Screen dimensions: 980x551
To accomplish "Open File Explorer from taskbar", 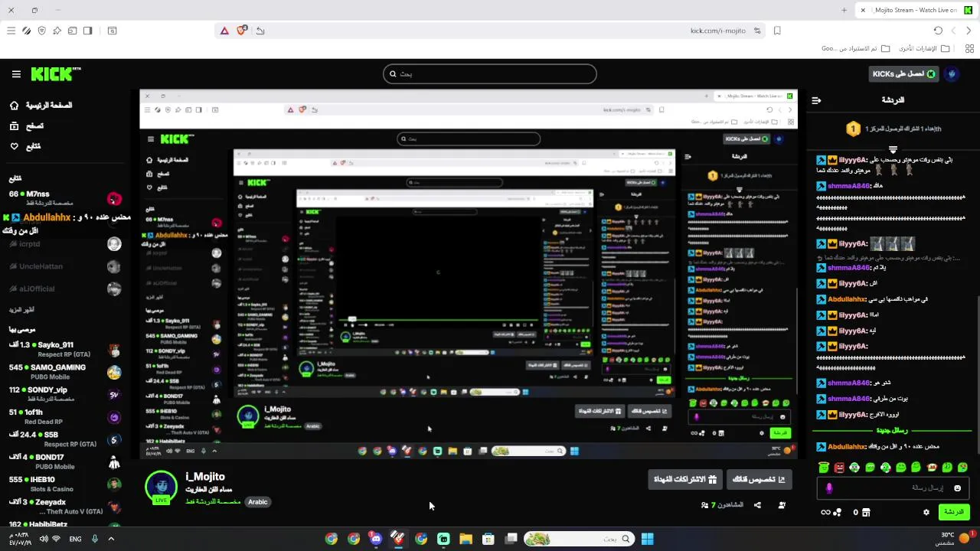I will tap(465, 539).
